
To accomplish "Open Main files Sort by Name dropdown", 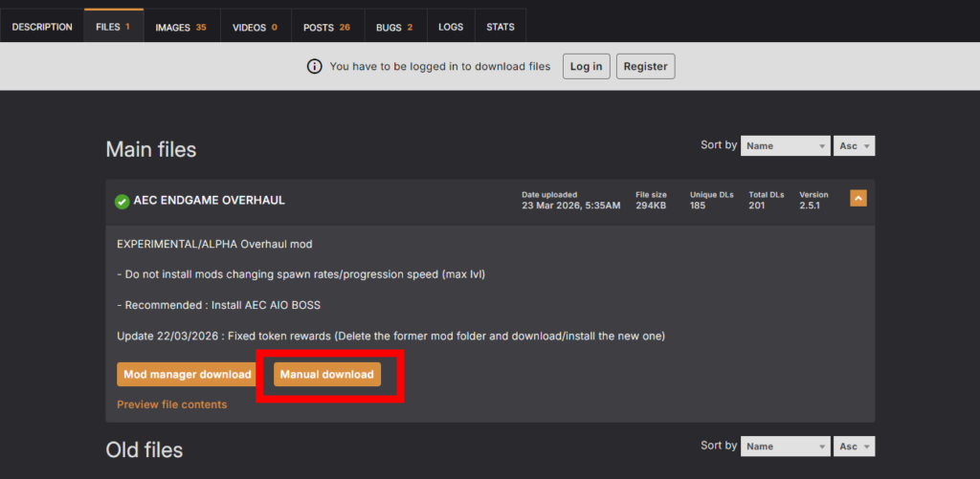I will point(785,146).
